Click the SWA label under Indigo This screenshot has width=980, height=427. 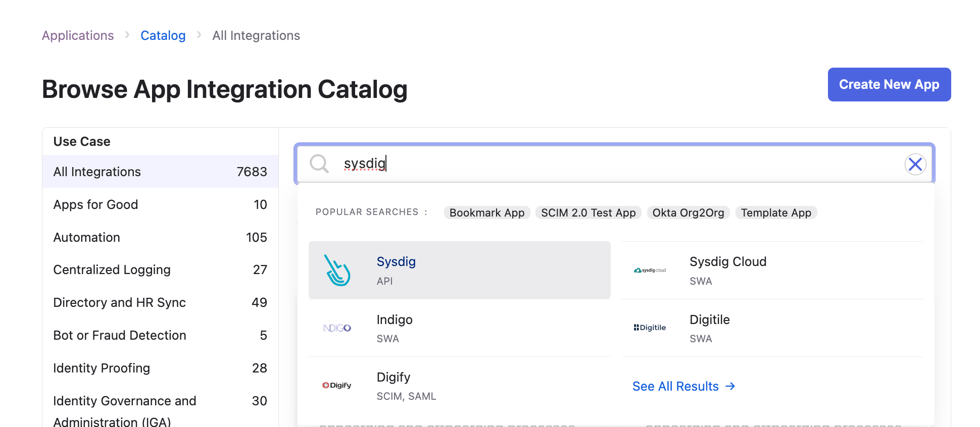(387, 339)
